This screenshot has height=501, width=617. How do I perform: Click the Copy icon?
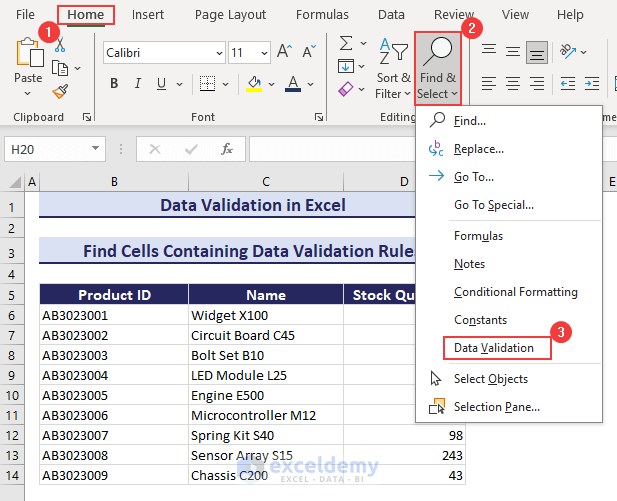[59, 67]
